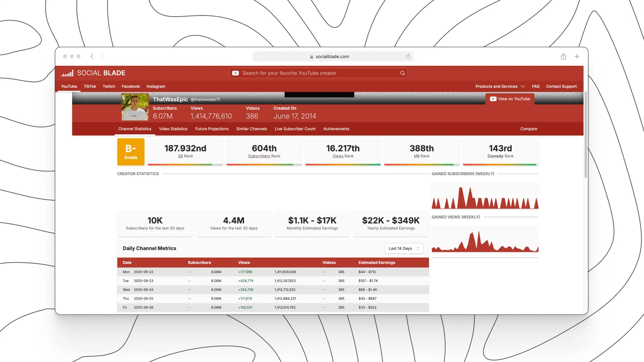Image resolution: width=644 pixels, height=362 pixels.
Task: Click the Yearly Estimated Earnings card
Action: (x=391, y=223)
